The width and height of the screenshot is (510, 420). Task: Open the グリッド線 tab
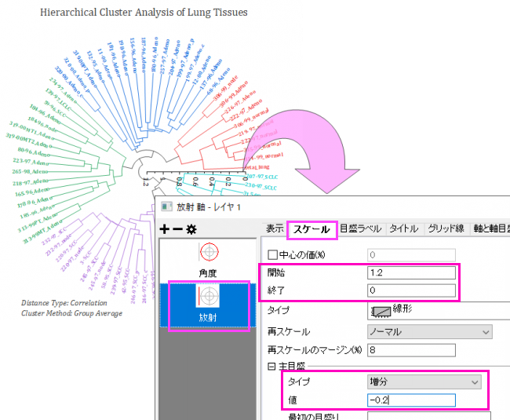tap(446, 228)
